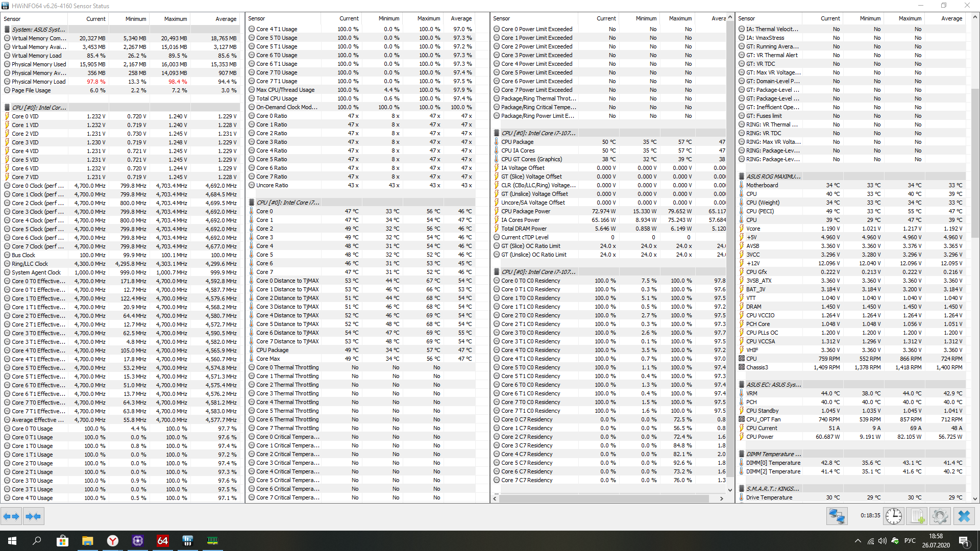Click the Sensor column header in second panel
This screenshot has width=980, height=551.
tap(257, 18)
